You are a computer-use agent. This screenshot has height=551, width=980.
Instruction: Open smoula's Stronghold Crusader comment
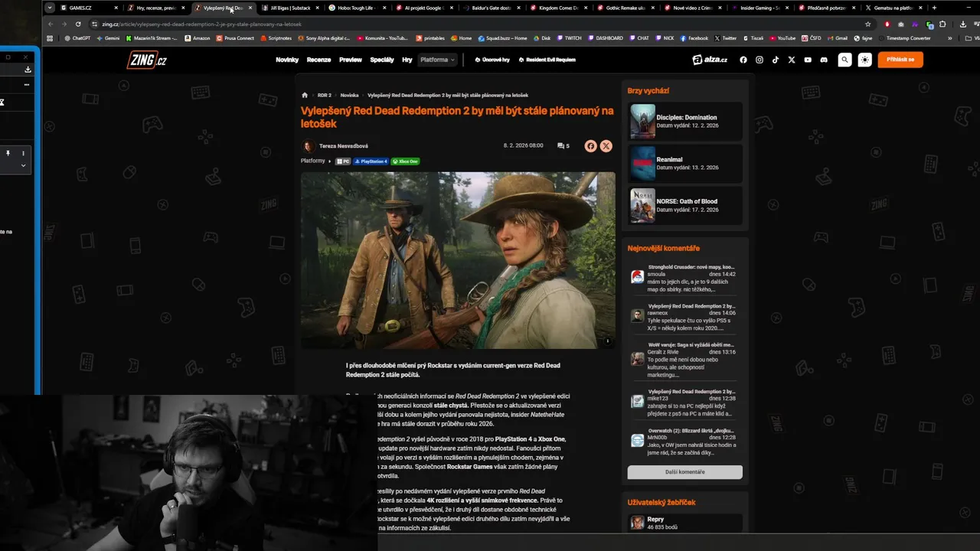(684, 278)
